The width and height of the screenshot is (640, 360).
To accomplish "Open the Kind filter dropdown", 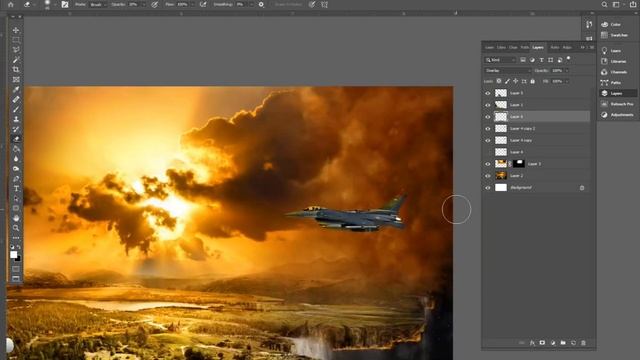I will (500, 60).
